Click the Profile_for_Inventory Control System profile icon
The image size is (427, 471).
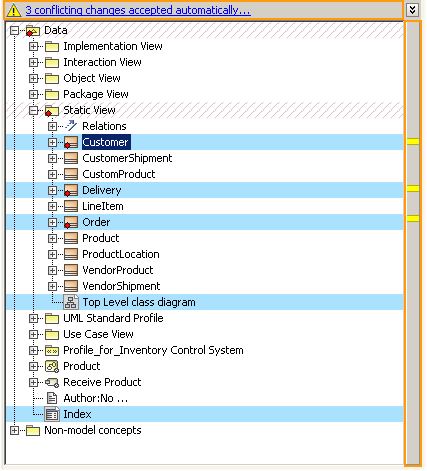pyautogui.click(x=52, y=350)
